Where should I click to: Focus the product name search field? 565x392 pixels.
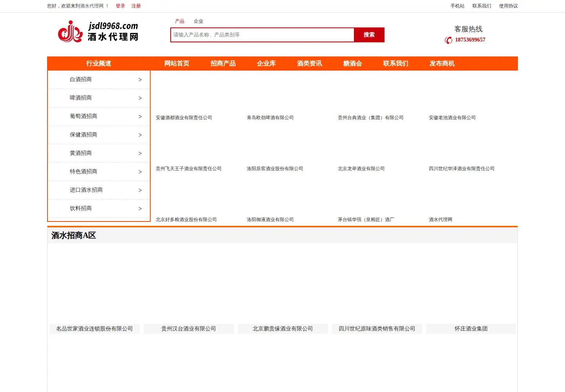[x=262, y=35]
